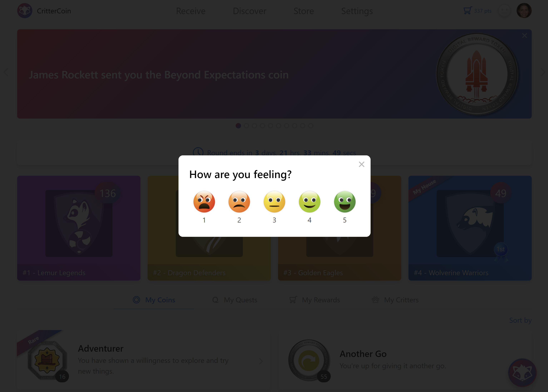The width and height of the screenshot is (548, 392).
Task: Choose the very happy green face rated 5
Action: 345,202
